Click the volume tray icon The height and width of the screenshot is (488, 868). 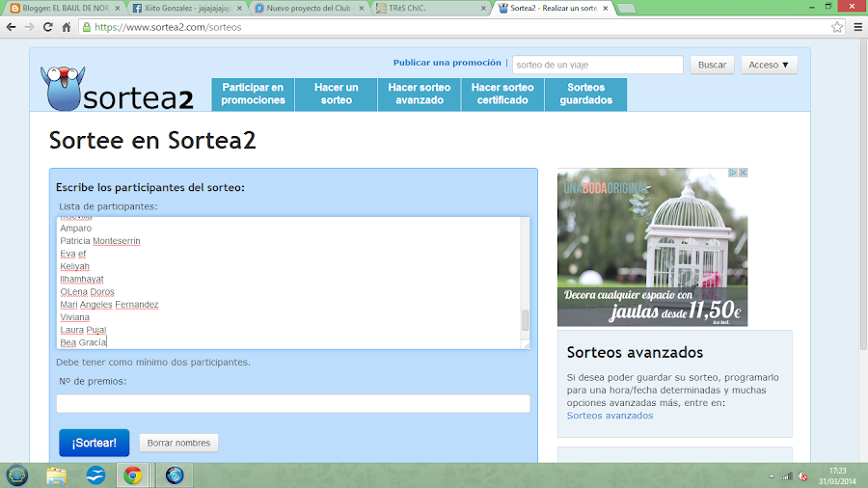pyautogui.click(x=802, y=476)
